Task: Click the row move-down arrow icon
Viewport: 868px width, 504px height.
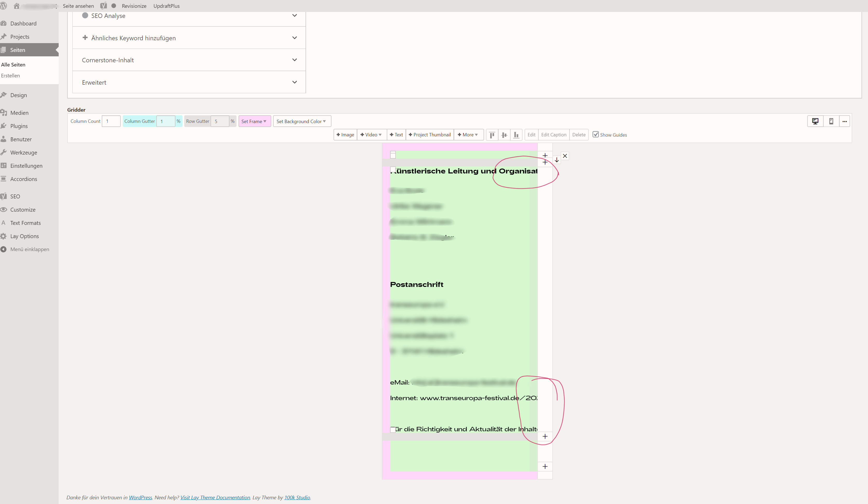Action: tap(557, 160)
